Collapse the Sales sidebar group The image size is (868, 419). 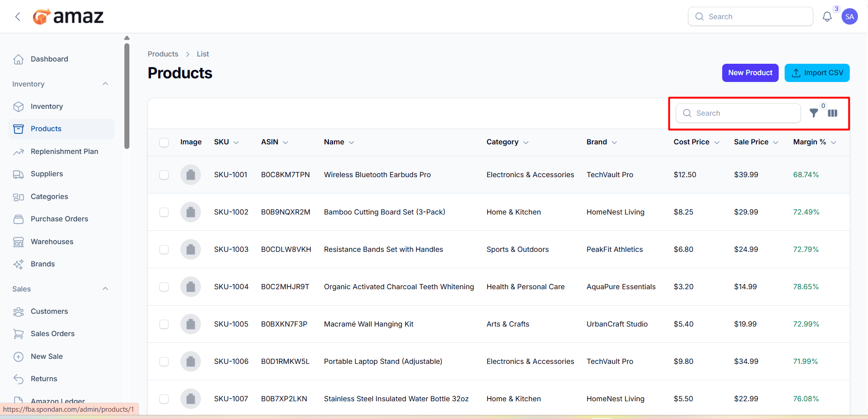[x=105, y=289]
